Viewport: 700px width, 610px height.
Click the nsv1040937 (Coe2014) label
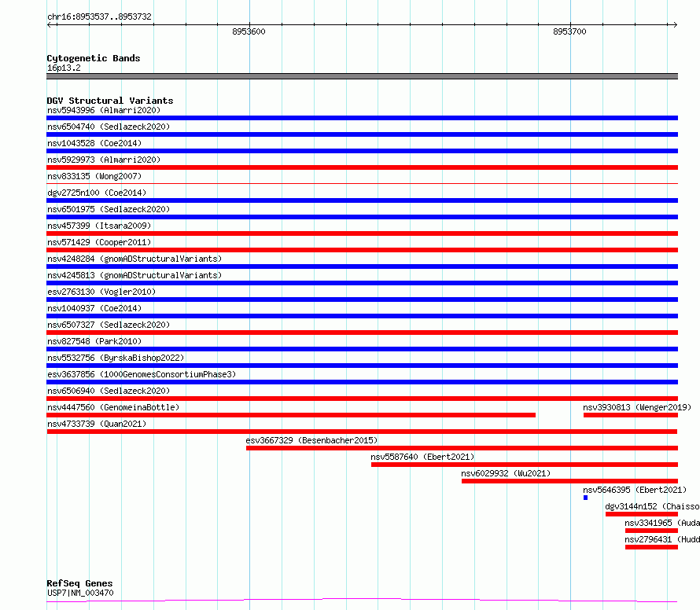click(94, 308)
